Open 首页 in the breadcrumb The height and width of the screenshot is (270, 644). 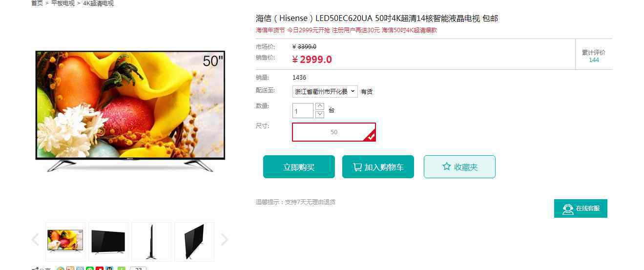[37, 3]
